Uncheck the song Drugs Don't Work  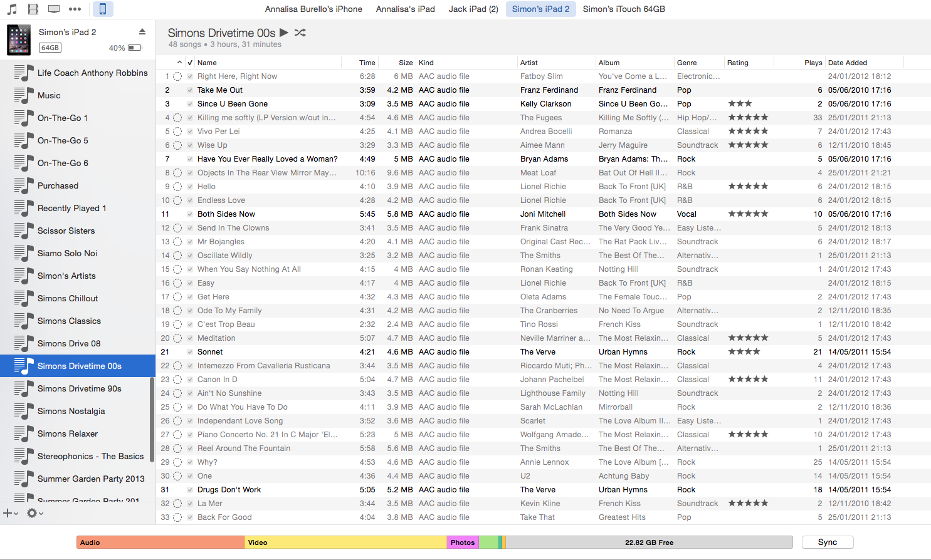coord(190,490)
